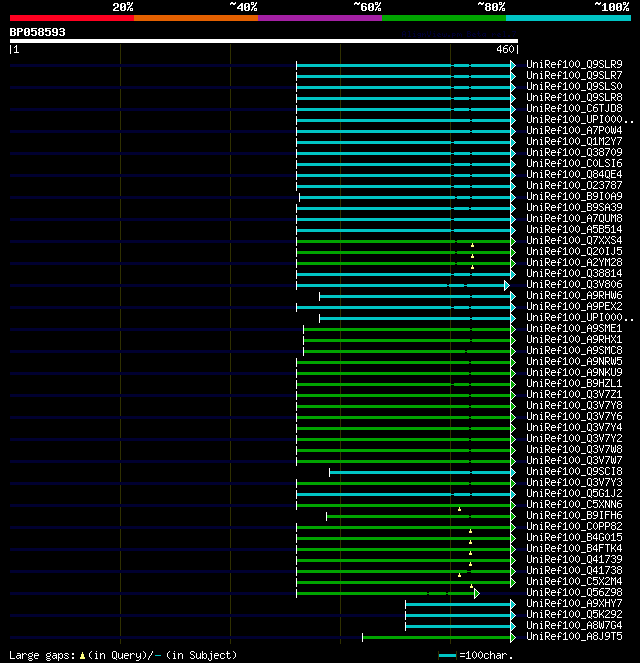Select the UniRef100_A9SMC8 label
The height and width of the screenshot is (663, 640).
(x=574, y=350)
